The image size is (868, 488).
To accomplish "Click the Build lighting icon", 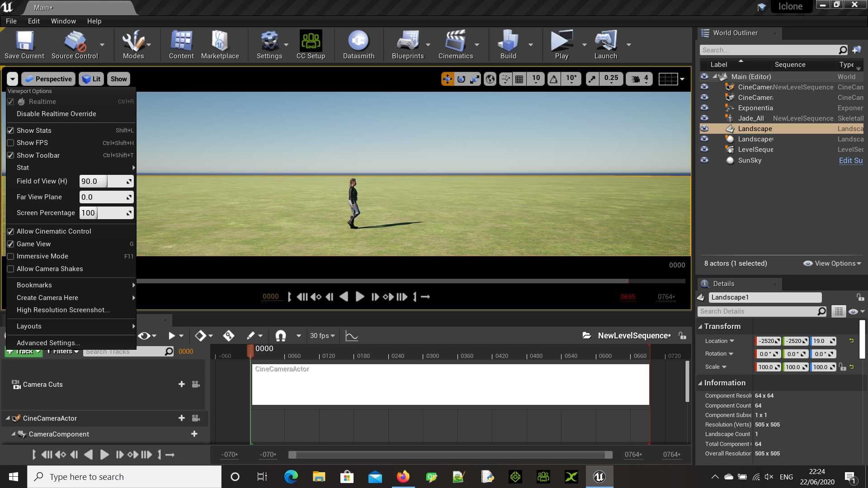I will click(x=508, y=45).
